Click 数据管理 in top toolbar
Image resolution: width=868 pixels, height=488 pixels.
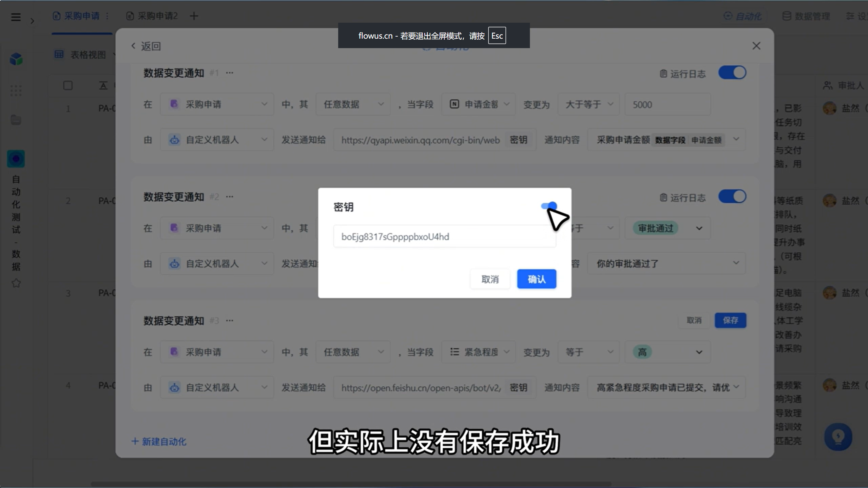pyautogui.click(x=806, y=16)
